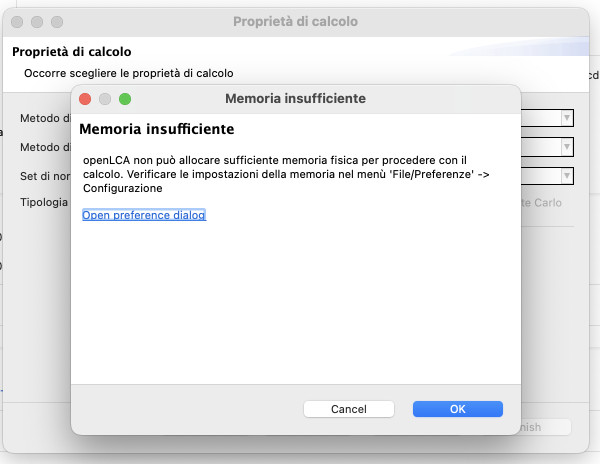
Task: Confirm the memory warning with OK
Action: (458, 409)
